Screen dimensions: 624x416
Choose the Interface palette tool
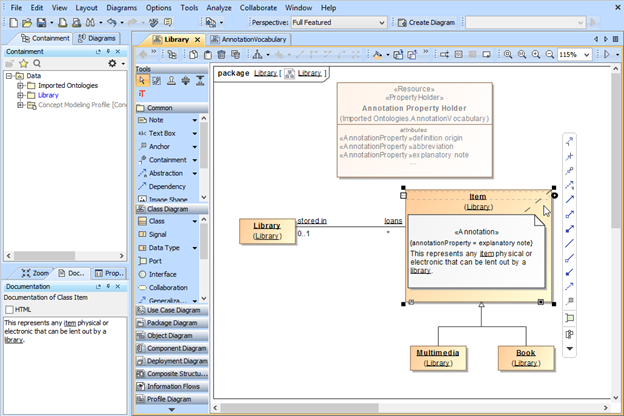[x=162, y=274]
